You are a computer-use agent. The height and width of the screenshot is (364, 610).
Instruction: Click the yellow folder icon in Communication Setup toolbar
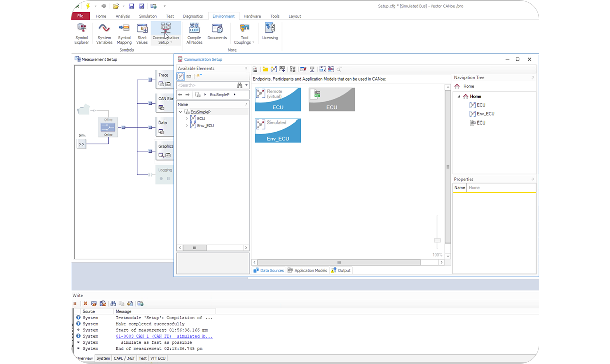pos(265,69)
